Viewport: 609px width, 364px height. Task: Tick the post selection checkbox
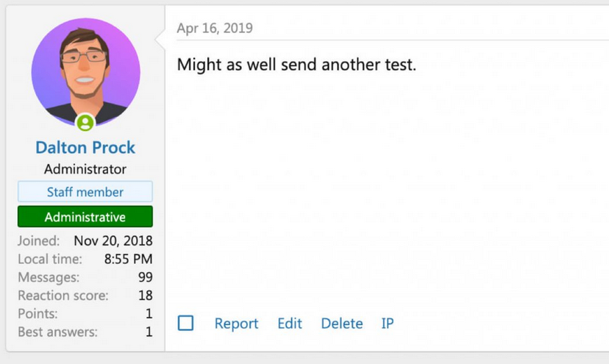[x=186, y=323]
